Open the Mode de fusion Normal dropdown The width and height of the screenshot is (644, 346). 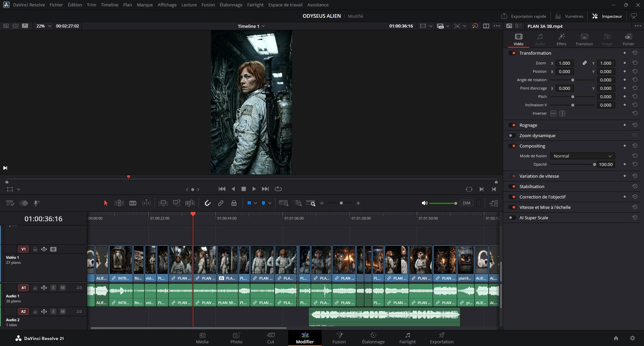coord(582,156)
